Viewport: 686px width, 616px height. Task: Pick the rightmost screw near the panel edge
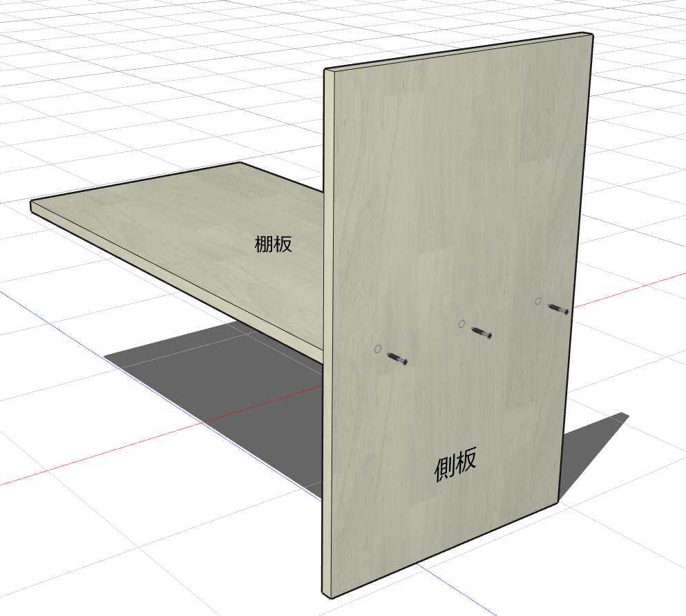(x=558, y=309)
